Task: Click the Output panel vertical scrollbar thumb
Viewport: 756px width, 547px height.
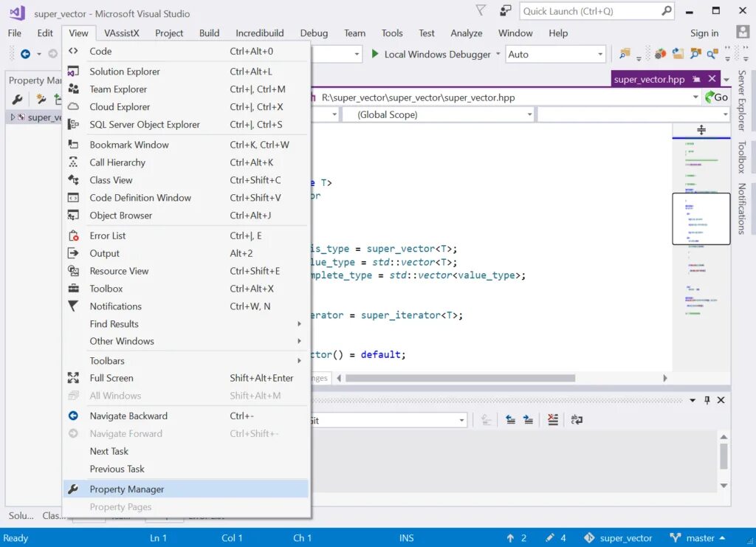Action: (x=724, y=456)
